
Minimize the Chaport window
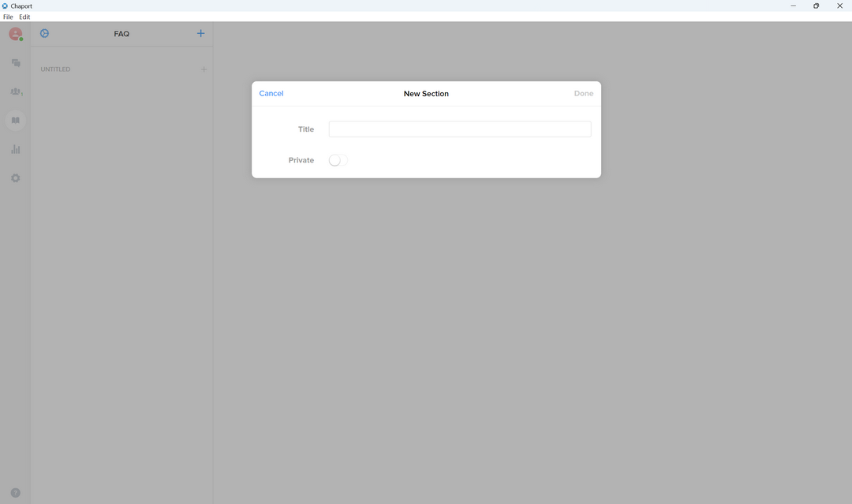793,6
